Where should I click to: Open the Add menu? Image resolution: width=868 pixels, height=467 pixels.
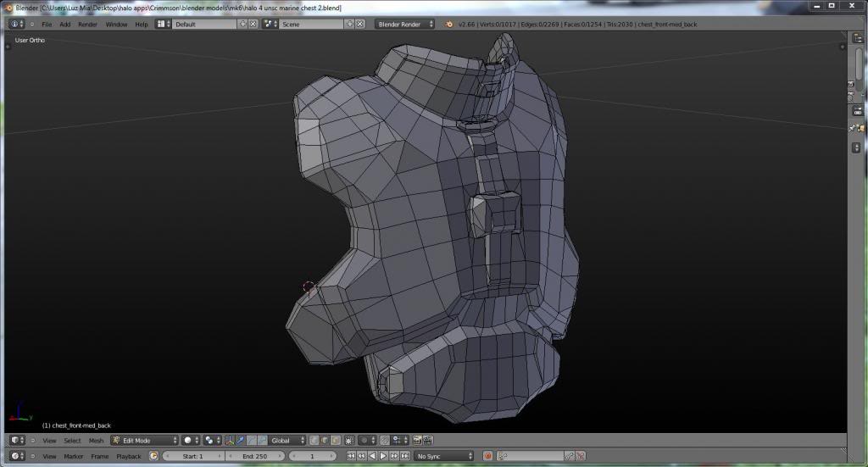(64, 25)
